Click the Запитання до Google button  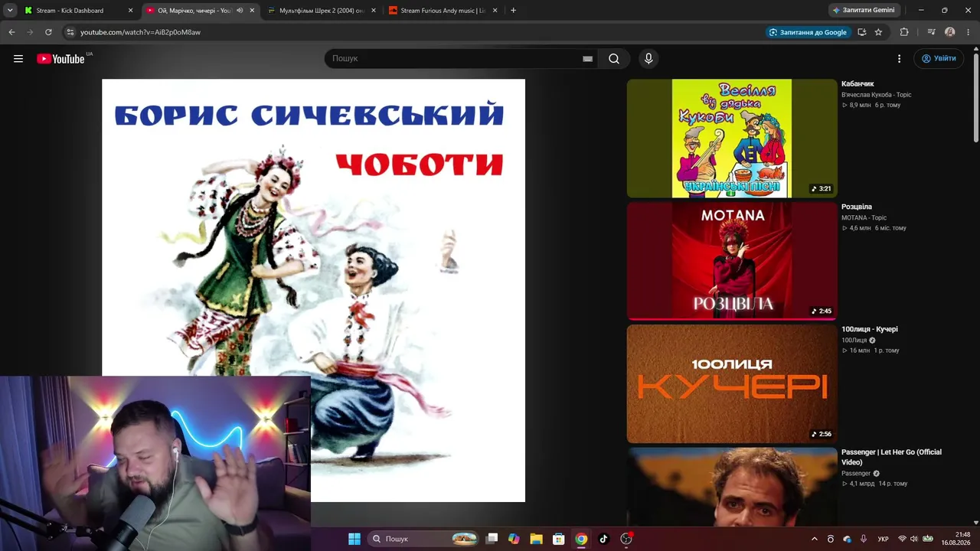pos(808,32)
